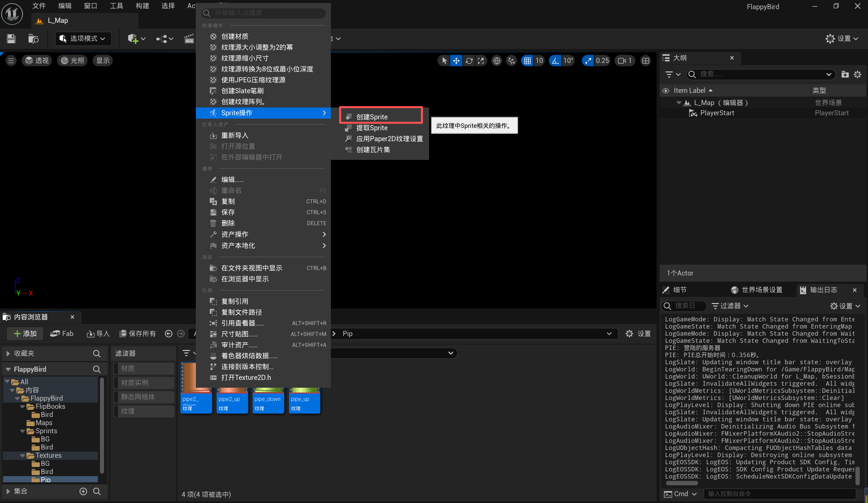Viewport: 868px width, 503px height.
Task: Click the new folder icon in Outliner
Action: (845, 74)
